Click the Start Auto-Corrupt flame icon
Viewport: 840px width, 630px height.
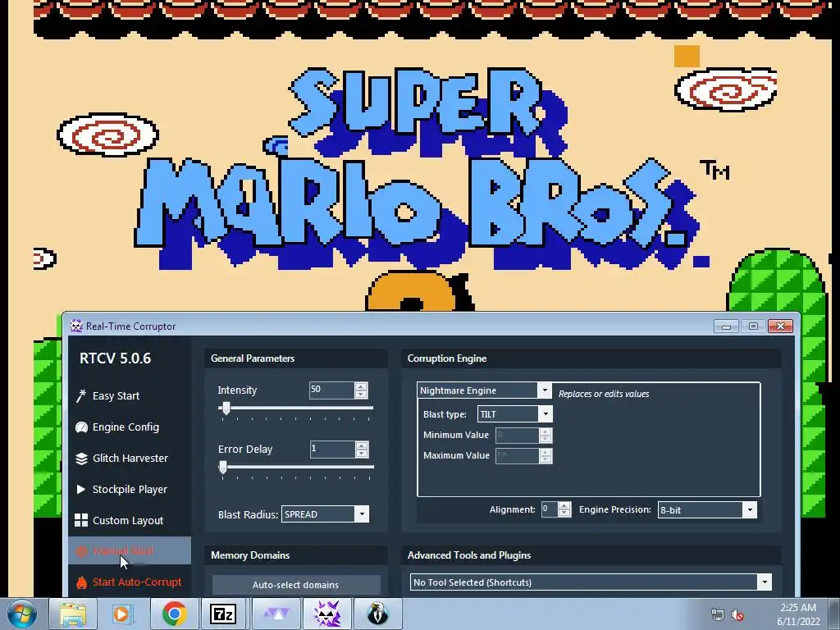pos(81,582)
